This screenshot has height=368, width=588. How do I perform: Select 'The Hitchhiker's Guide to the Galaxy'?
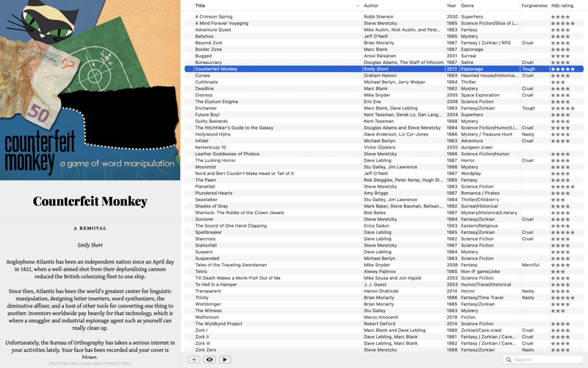click(x=384, y=127)
